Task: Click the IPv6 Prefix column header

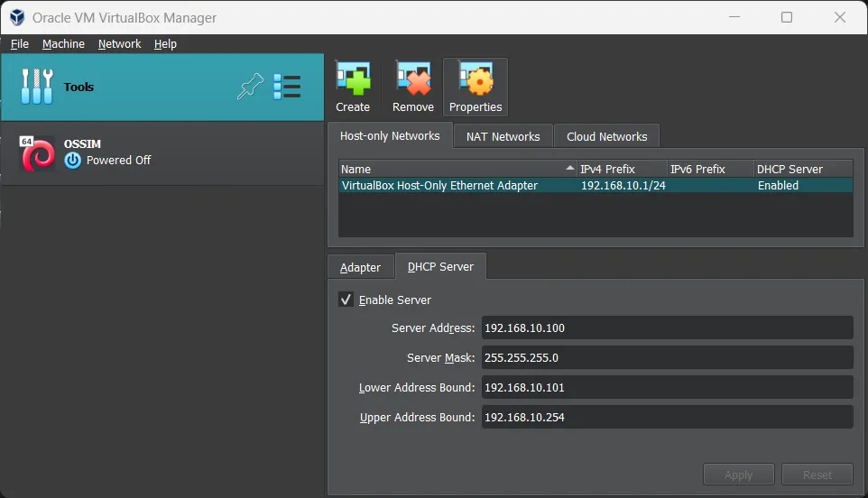Action: [x=711, y=169]
